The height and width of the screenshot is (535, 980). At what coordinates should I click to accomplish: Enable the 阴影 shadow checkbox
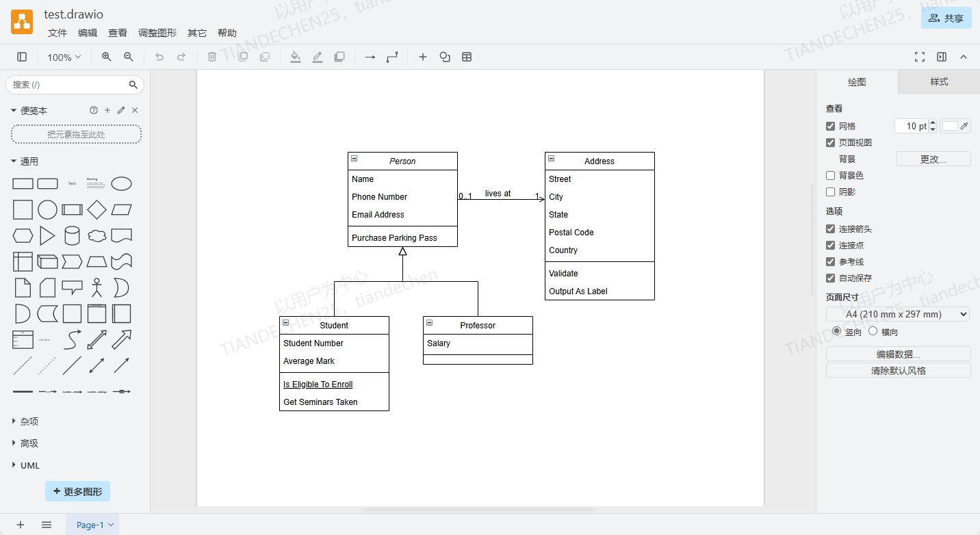[831, 192]
